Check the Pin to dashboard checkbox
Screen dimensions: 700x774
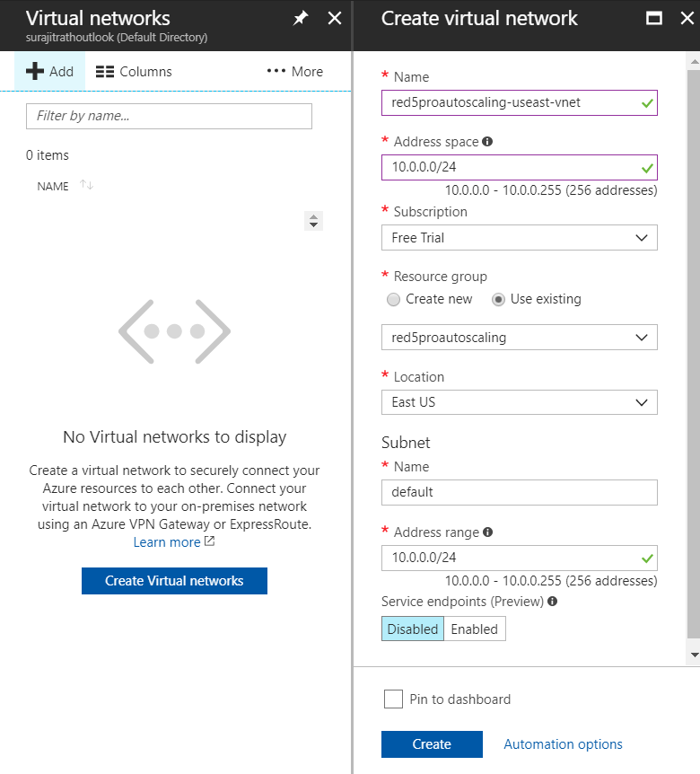[393, 699]
